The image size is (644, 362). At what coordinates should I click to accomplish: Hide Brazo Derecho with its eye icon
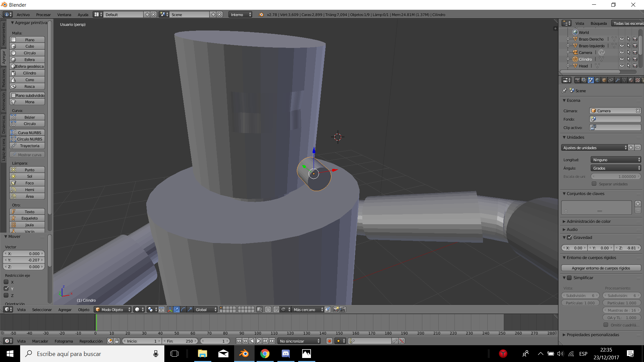point(622,39)
